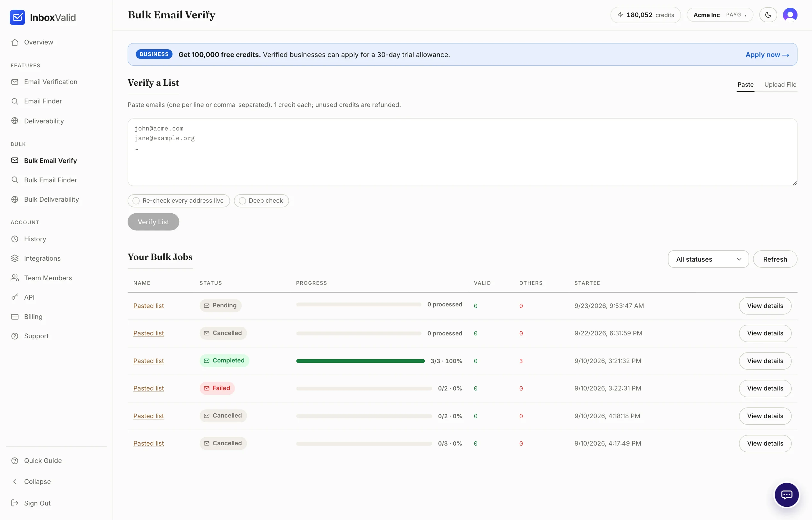Navigate to Team Members
812x520 pixels.
click(48, 278)
